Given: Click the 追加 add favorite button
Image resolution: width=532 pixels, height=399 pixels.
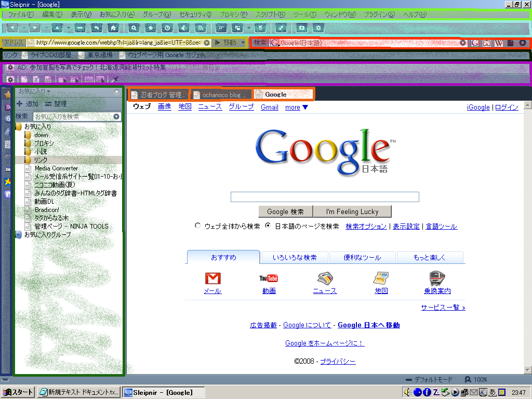Looking at the screenshot, I should (28, 104).
